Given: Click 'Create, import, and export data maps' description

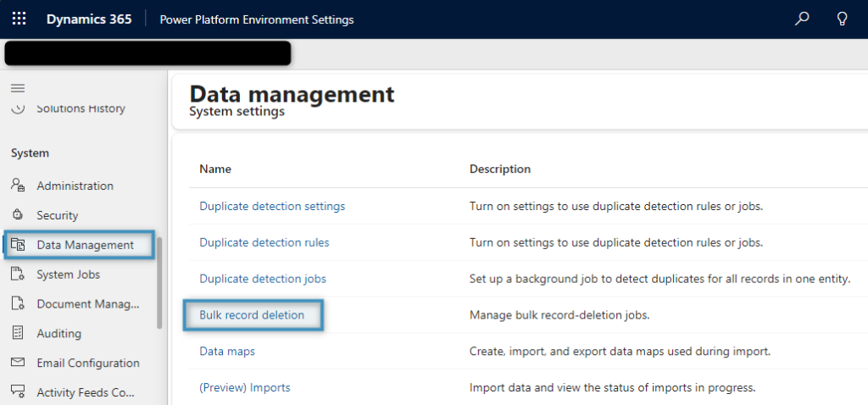Looking at the screenshot, I should (x=620, y=352).
